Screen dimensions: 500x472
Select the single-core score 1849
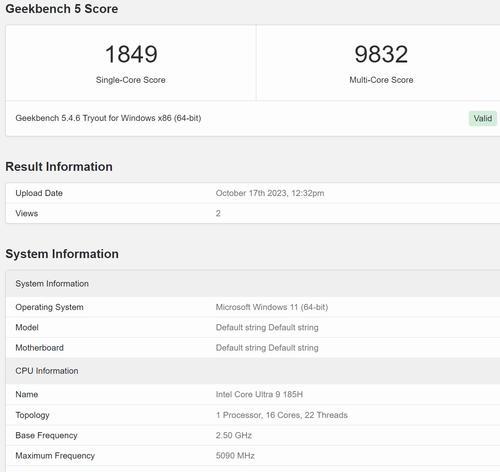click(131, 54)
